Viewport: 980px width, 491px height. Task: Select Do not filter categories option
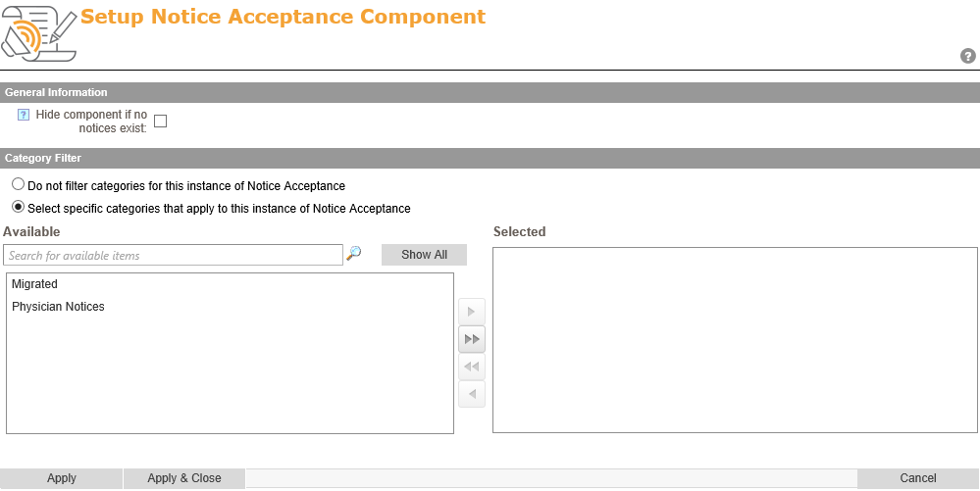pyautogui.click(x=18, y=184)
